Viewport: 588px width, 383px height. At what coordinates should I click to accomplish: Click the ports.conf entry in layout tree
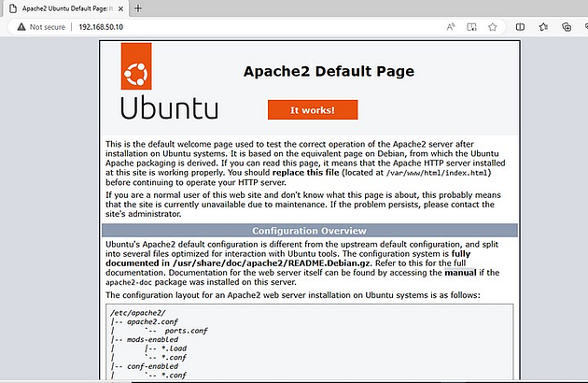pos(186,331)
